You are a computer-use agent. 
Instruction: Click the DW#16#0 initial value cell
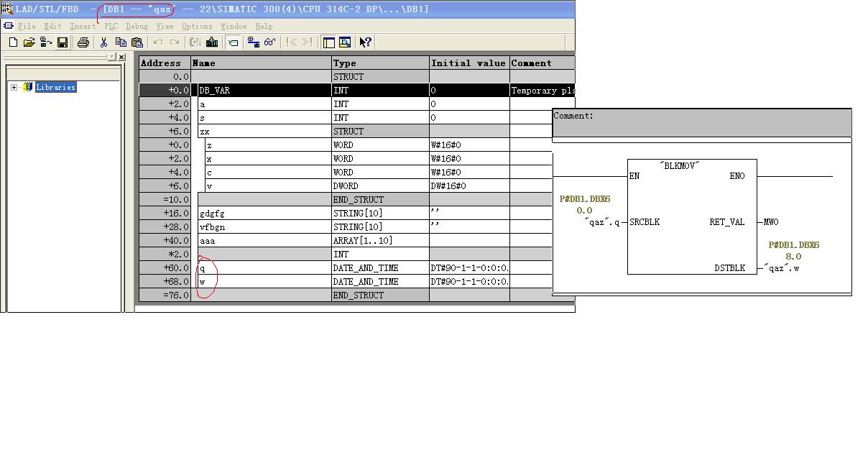470,186
